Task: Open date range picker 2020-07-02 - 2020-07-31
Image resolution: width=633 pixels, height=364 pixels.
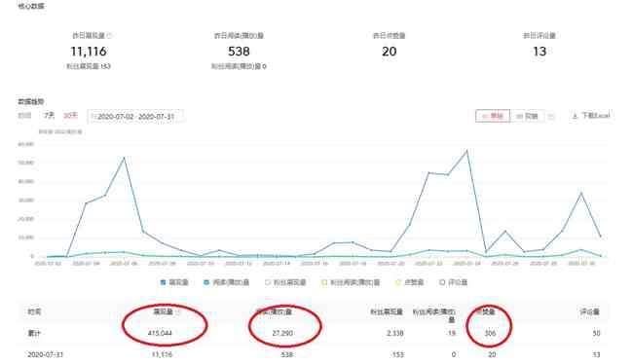Action: tap(135, 116)
